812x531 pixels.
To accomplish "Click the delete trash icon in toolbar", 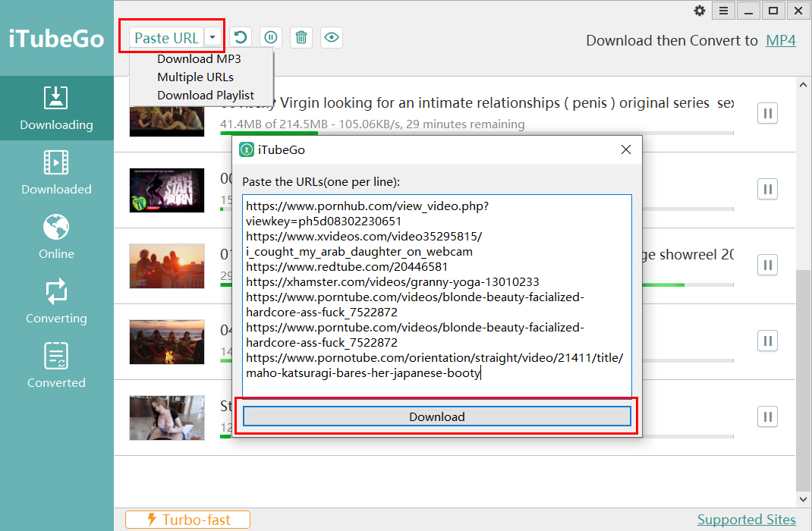I will 301,37.
